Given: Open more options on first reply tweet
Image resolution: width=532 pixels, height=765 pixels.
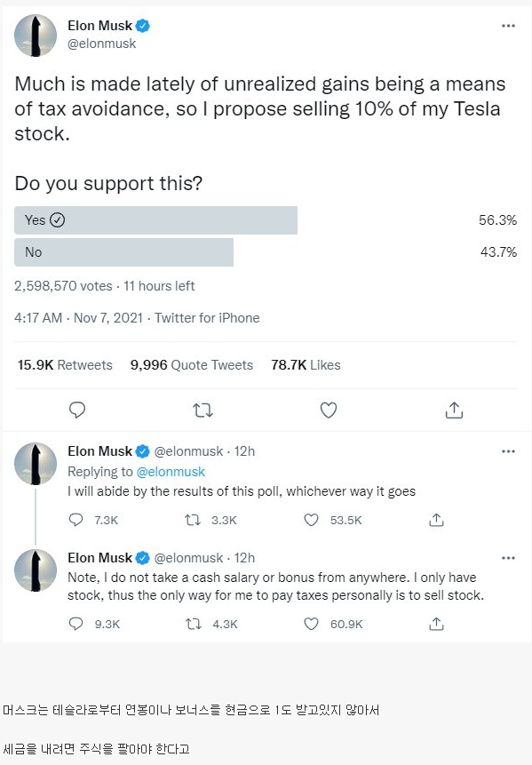Looking at the screenshot, I should [x=508, y=451].
